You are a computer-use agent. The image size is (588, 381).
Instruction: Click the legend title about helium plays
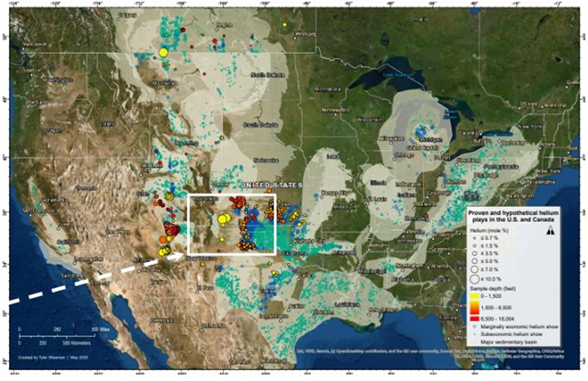tap(513, 215)
